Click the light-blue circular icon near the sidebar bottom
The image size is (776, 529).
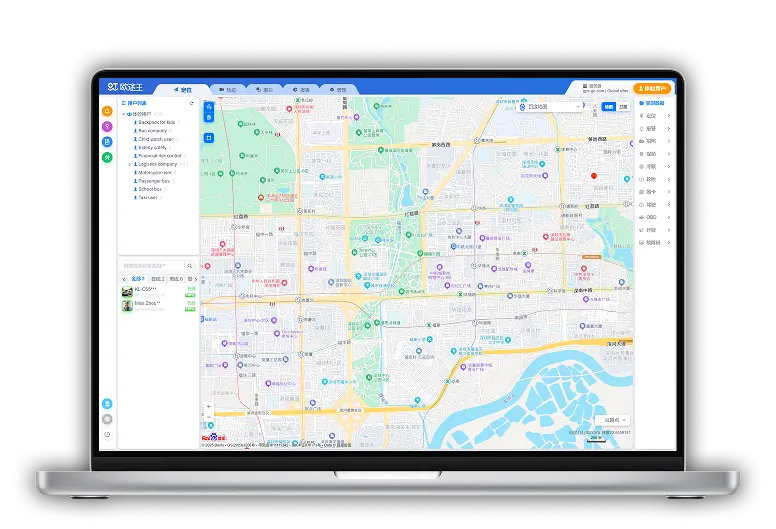[x=107, y=403]
